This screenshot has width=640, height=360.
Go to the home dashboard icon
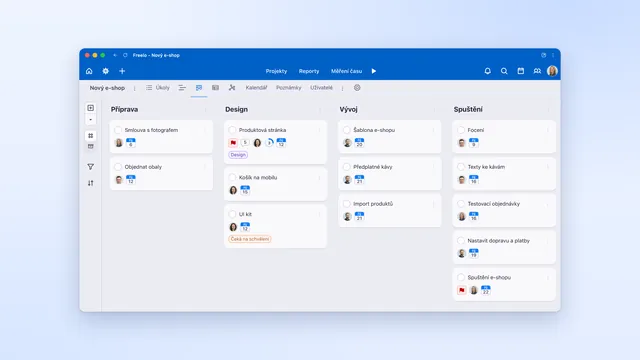[x=89, y=71]
